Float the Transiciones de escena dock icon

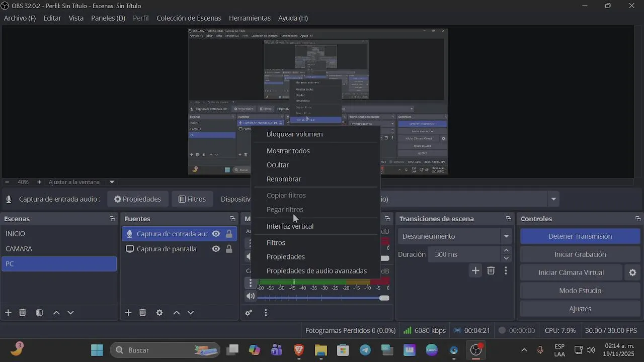(x=508, y=219)
